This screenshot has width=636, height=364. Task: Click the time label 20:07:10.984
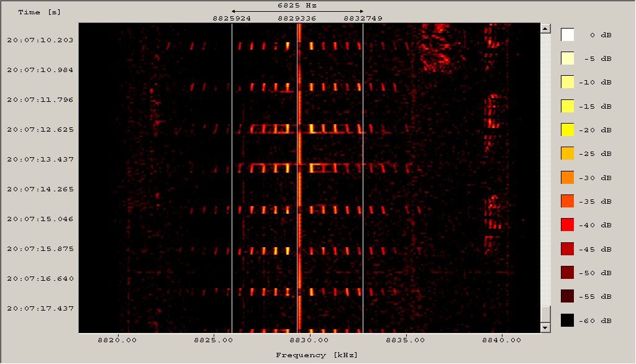(40, 70)
